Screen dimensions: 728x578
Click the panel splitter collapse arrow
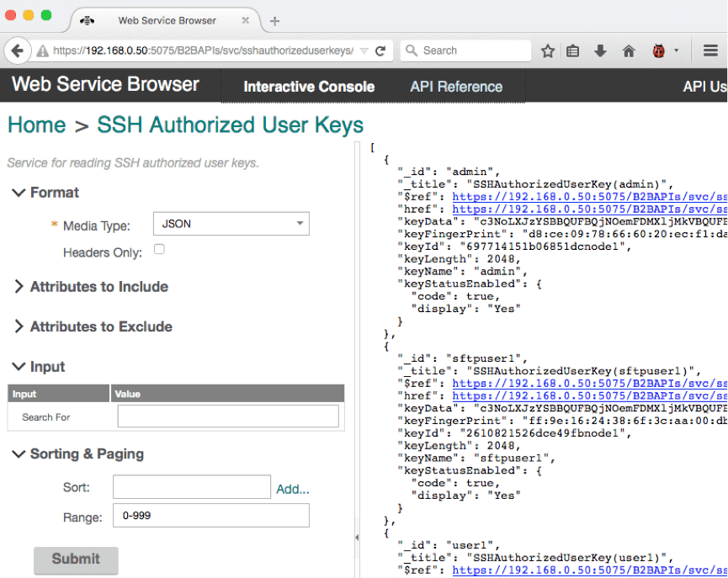(x=357, y=537)
